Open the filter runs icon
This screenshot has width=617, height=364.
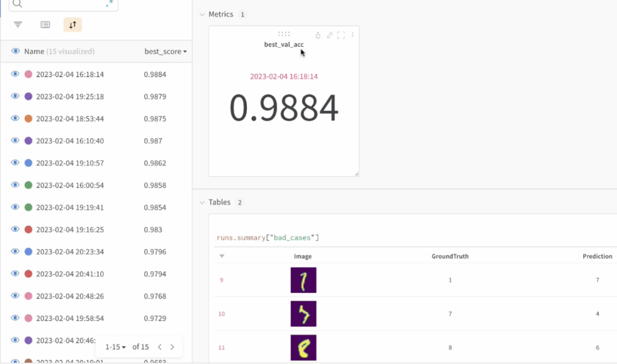(x=18, y=25)
